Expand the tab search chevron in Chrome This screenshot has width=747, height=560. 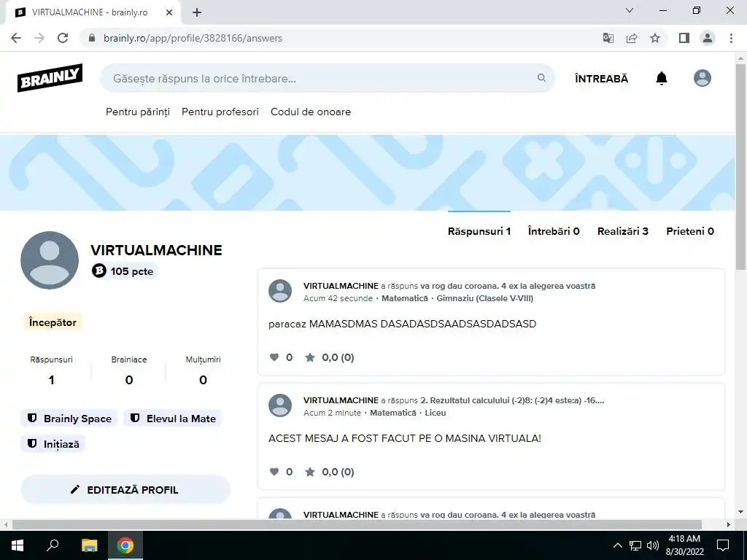tap(630, 10)
